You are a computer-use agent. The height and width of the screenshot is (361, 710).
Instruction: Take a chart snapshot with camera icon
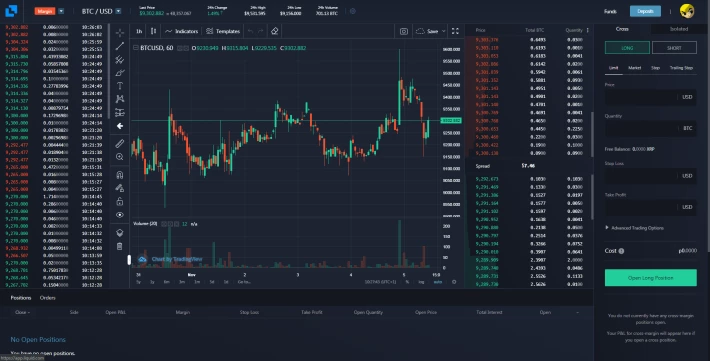[x=404, y=31]
